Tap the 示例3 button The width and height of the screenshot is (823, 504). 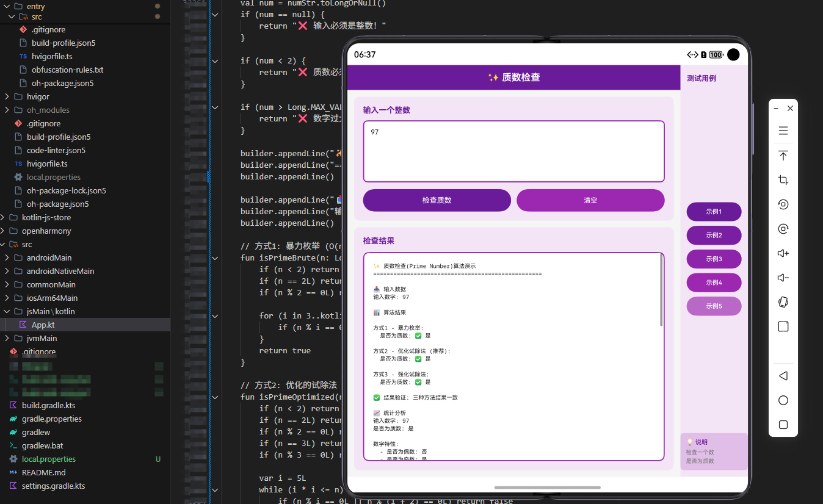[x=714, y=259]
